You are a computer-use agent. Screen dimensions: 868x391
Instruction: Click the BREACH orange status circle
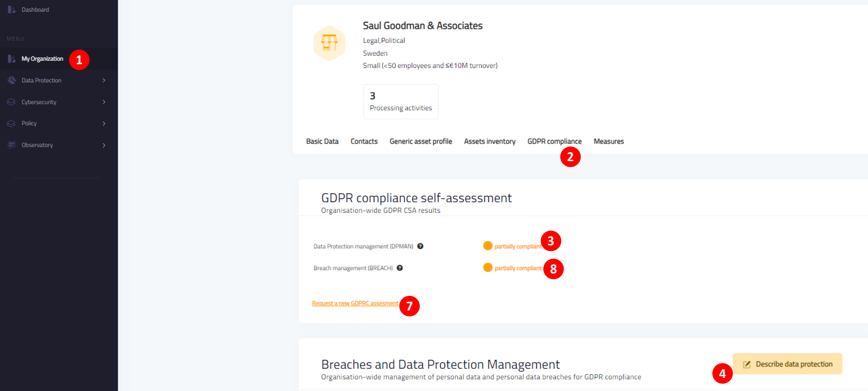click(x=488, y=267)
